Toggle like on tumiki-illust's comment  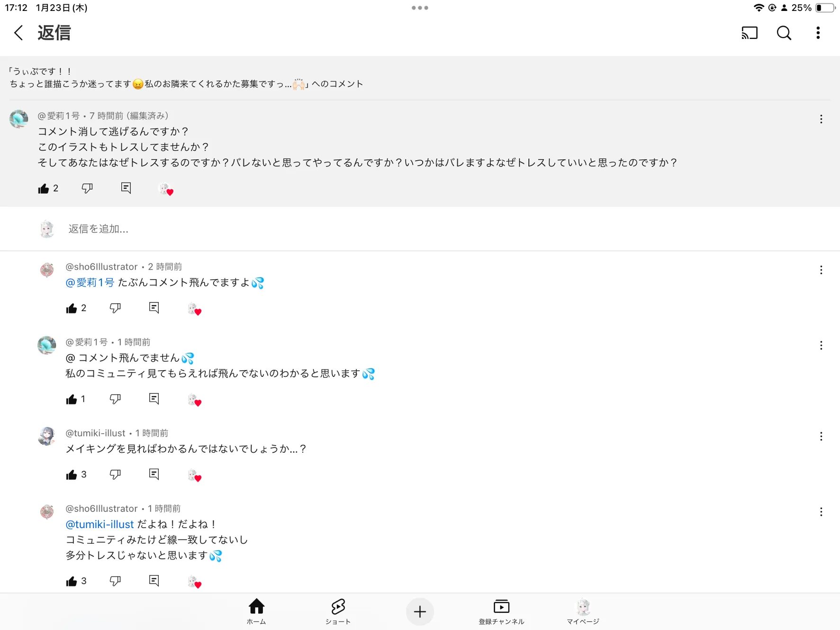click(72, 475)
